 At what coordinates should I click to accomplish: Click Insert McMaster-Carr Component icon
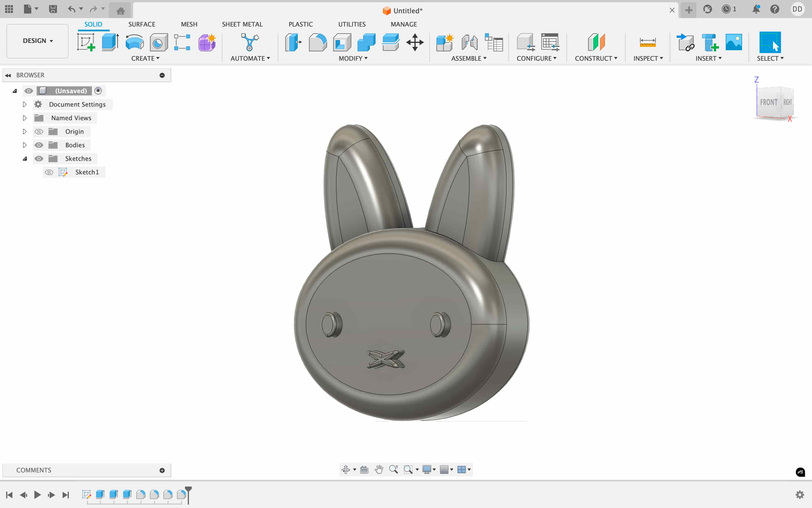(x=710, y=42)
